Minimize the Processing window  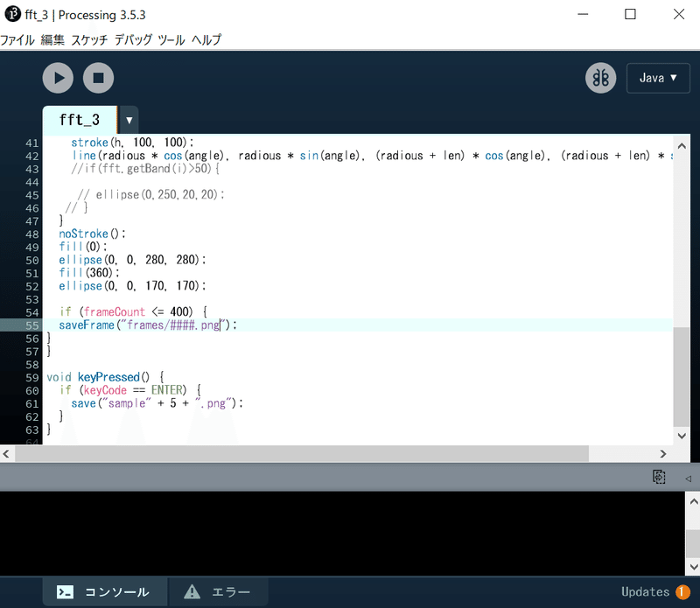click(583, 14)
